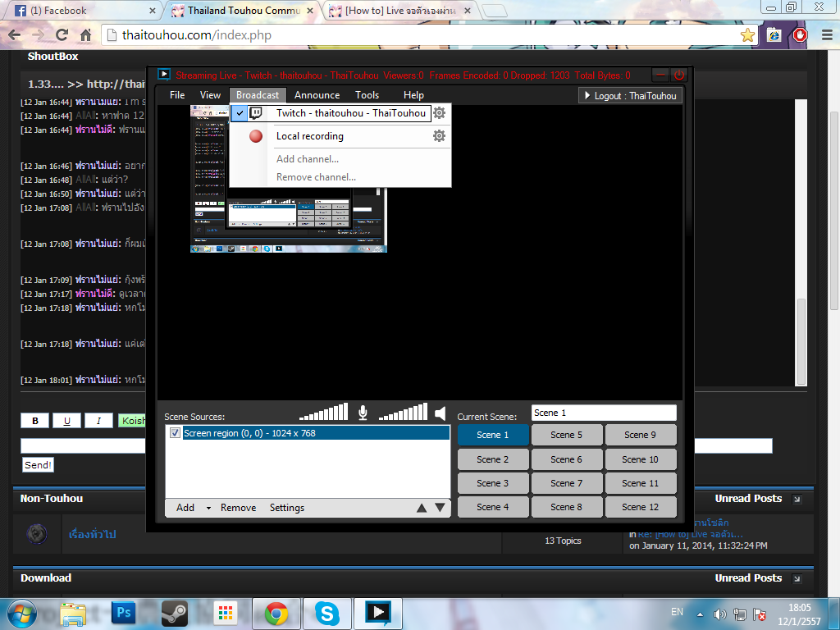Open the Add source dropdown arrow
The width and height of the screenshot is (840, 630).
coord(208,508)
